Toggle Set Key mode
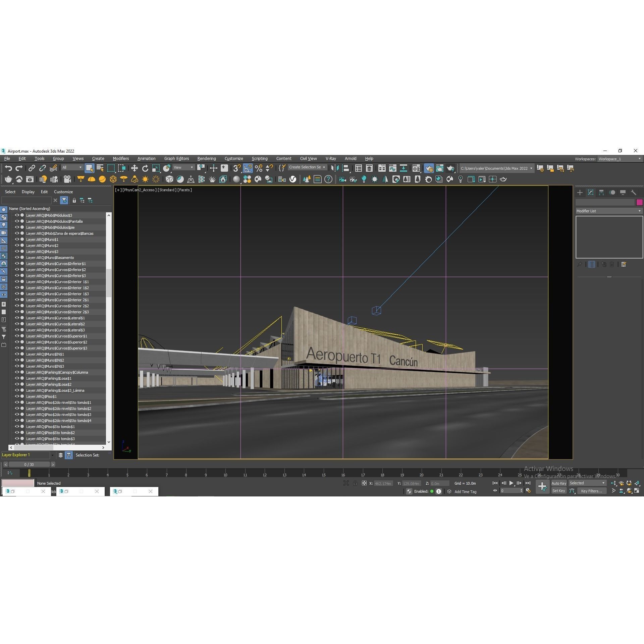644x644 pixels. click(x=559, y=491)
